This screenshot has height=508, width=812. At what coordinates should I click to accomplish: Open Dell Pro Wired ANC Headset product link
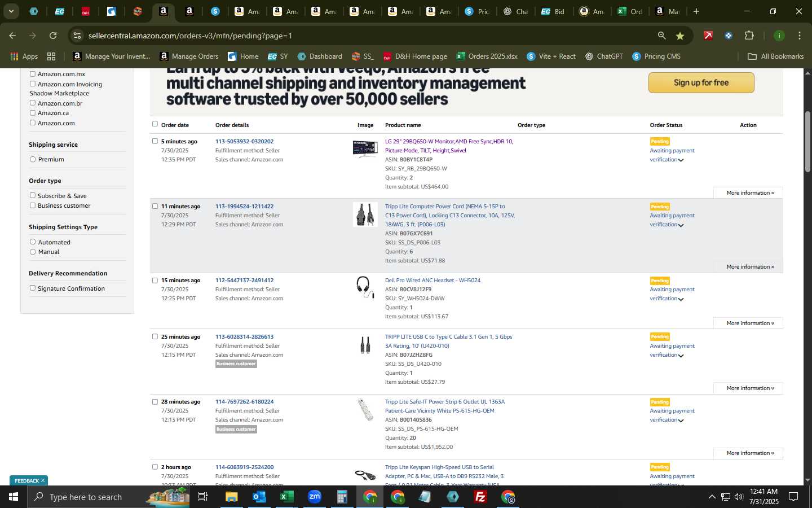[433, 280]
